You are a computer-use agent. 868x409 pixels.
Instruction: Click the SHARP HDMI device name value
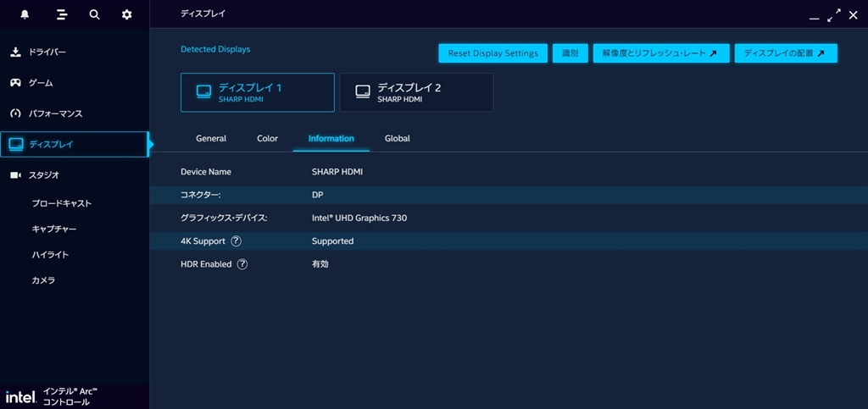(337, 172)
